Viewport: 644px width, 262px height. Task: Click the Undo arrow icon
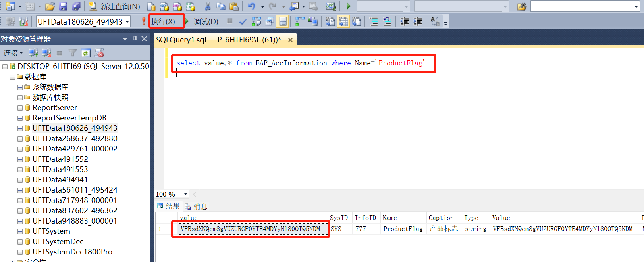coord(251,6)
